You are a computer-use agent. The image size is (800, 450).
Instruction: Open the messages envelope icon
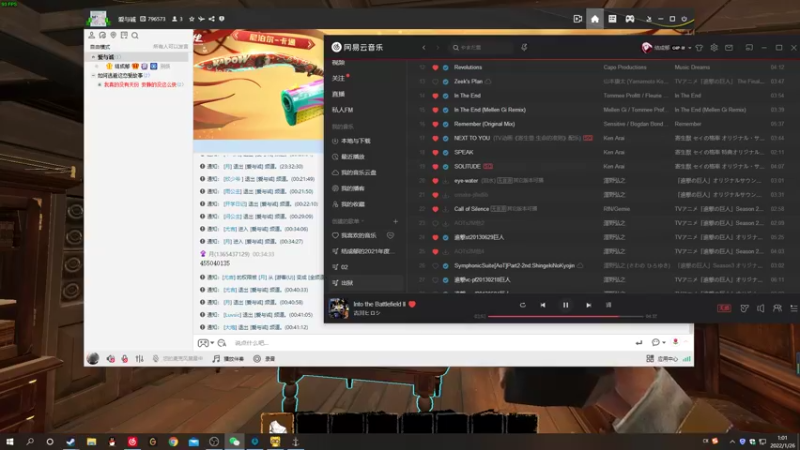(729, 47)
